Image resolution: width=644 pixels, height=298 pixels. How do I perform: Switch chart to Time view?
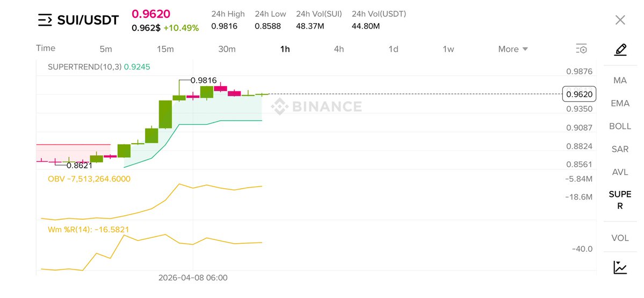(46, 48)
